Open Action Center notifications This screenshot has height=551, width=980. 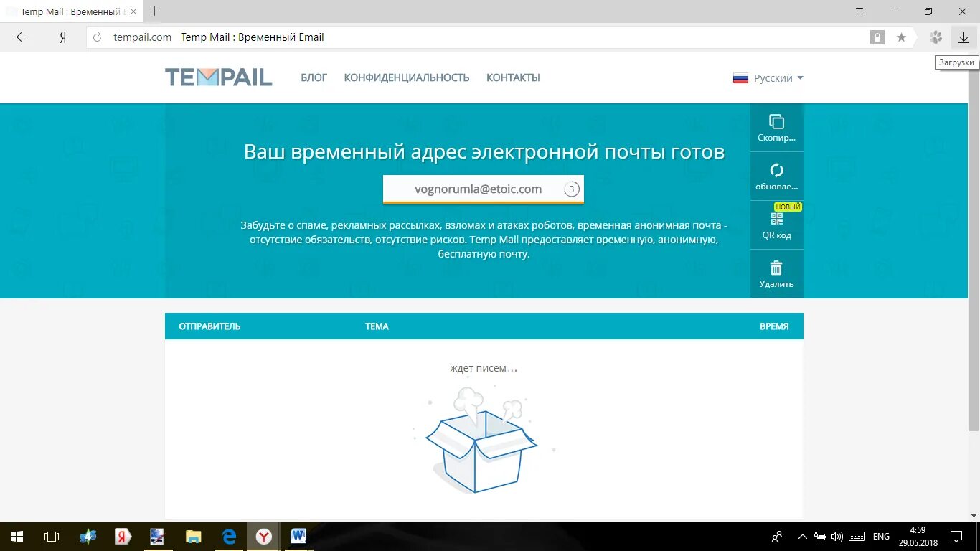click(956, 537)
